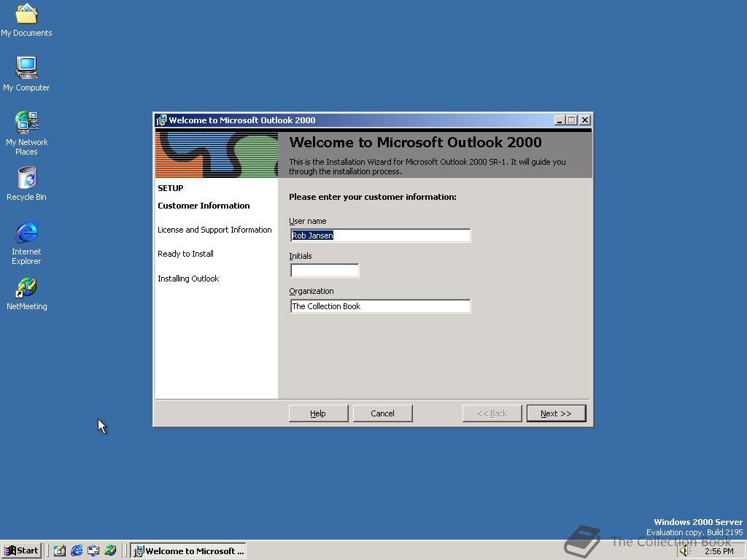
Task: Click the installer icon in title bar
Action: coord(161,120)
